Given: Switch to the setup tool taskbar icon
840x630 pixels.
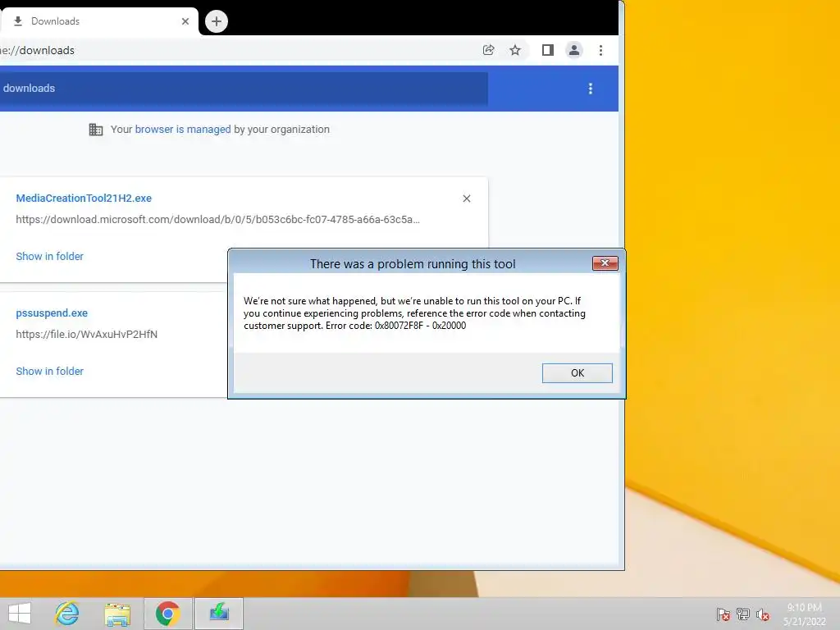Looking at the screenshot, I should 218,614.
